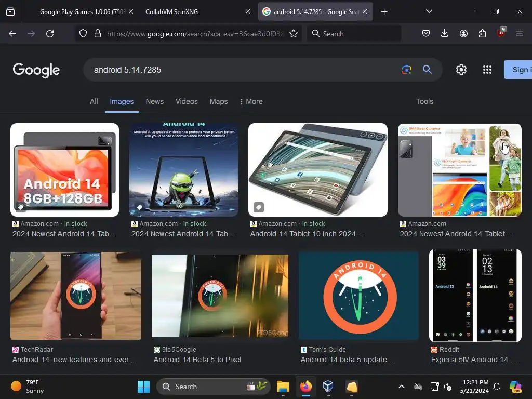This screenshot has width=532, height=399.
Task: Open Google quick settings gear
Action: (x=461, y=70)
